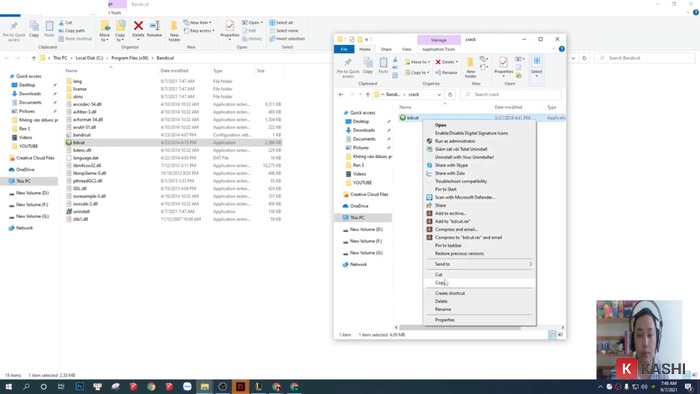Open Application Tools tab in crack window

(438, 49)
